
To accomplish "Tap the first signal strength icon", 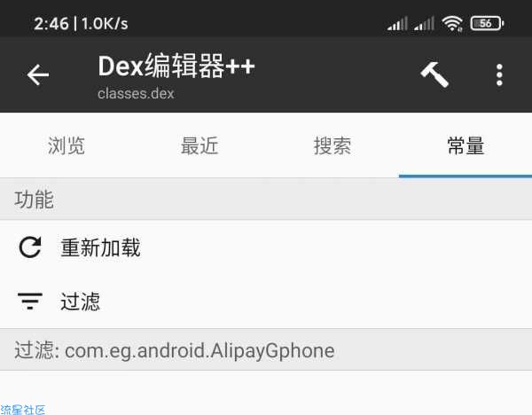I will click(397, 24).
